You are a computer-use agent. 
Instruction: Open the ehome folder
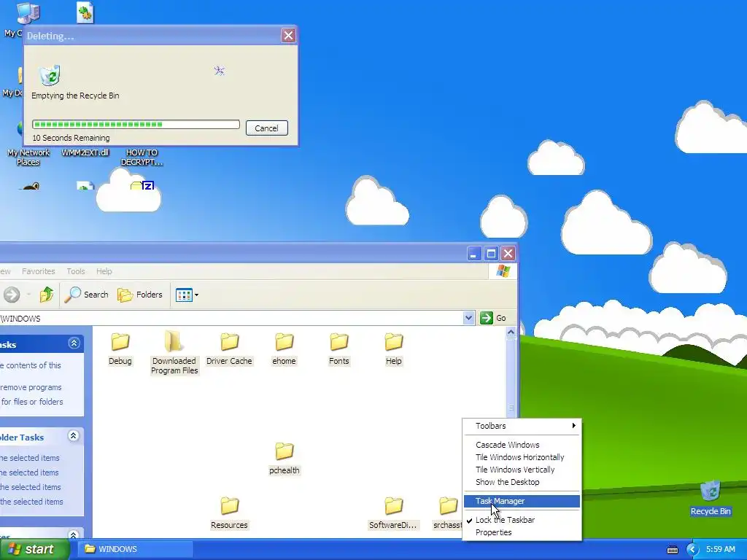[x=284, y=349]
